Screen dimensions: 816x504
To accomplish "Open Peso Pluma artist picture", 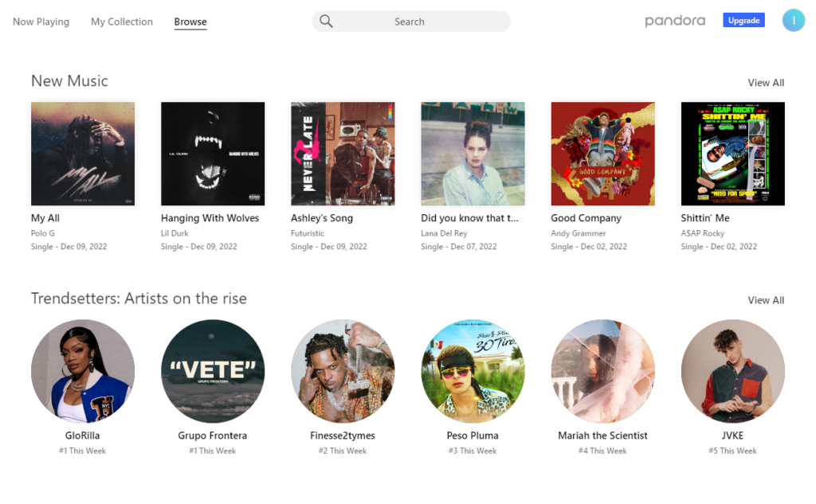I will 473,371.
